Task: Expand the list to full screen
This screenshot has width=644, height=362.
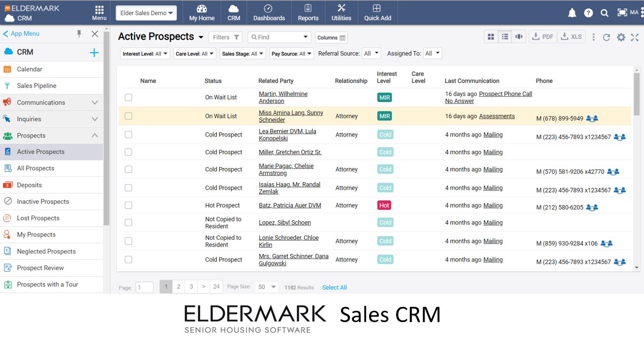Action: pos(635,37)
